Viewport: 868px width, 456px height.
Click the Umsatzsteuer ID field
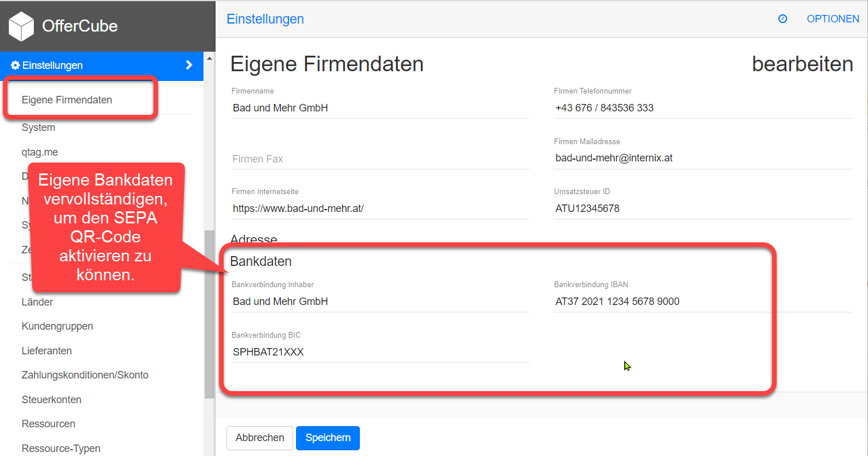[702, 208]
